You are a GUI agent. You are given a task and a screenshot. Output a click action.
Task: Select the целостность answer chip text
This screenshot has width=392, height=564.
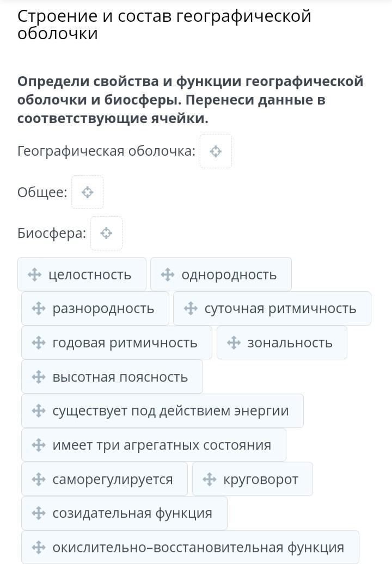click(90, 275)
